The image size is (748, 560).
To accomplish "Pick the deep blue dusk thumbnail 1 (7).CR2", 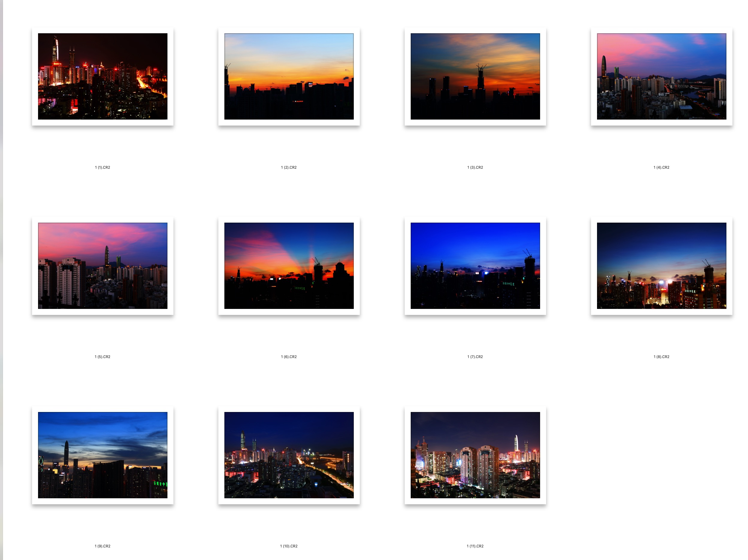I will (x=475, y=266).
